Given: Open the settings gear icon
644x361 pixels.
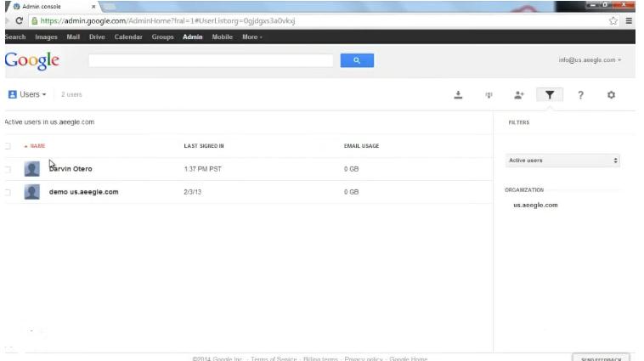Looking at the screenshot, I should 611,95.
